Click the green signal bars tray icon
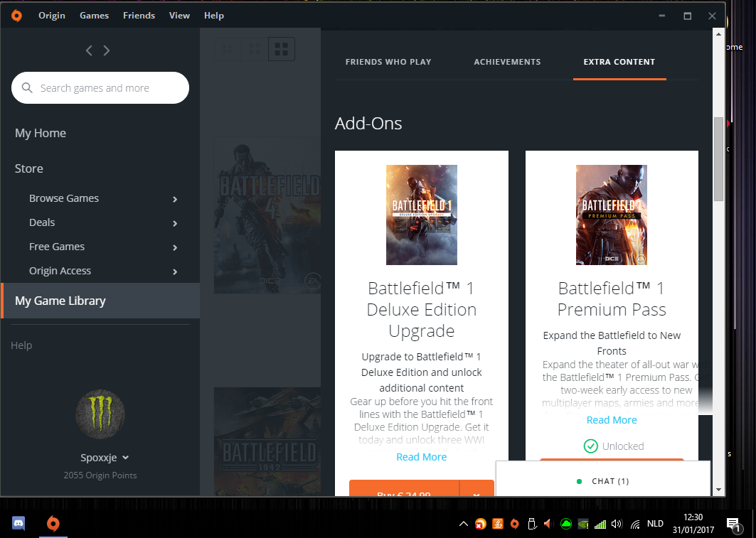 (600, 524)
